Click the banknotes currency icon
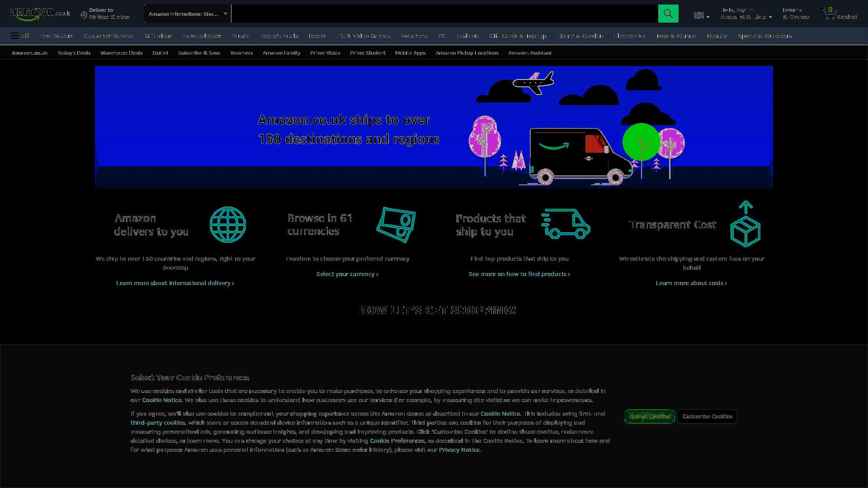The image size is (868, 488). point(396,225)
